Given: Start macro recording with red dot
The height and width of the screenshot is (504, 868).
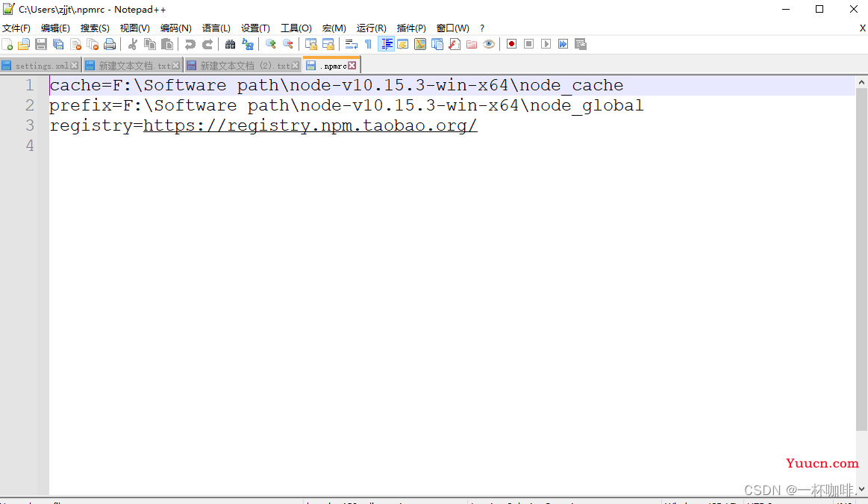Looking at the screenshot, I should 511,44.
